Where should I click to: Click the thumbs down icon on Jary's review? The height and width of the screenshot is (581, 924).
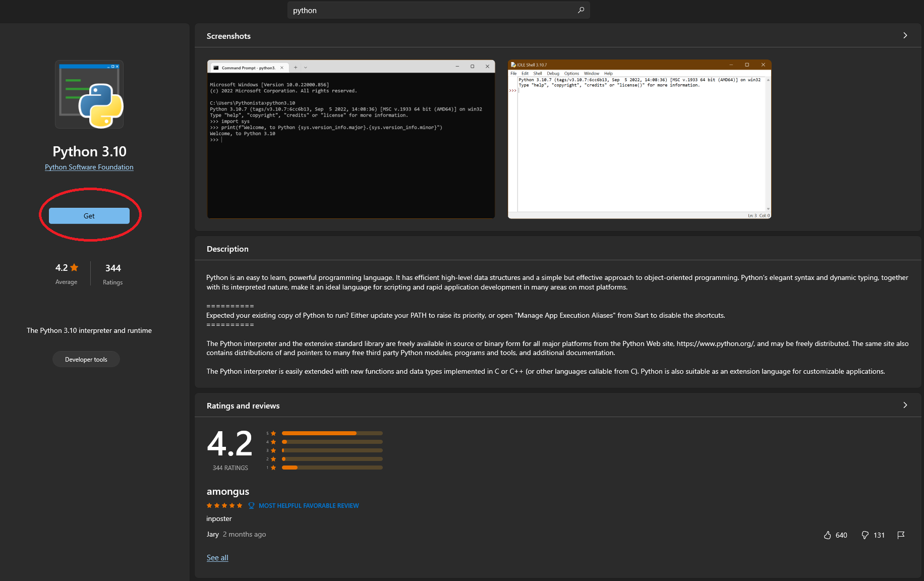865,535
